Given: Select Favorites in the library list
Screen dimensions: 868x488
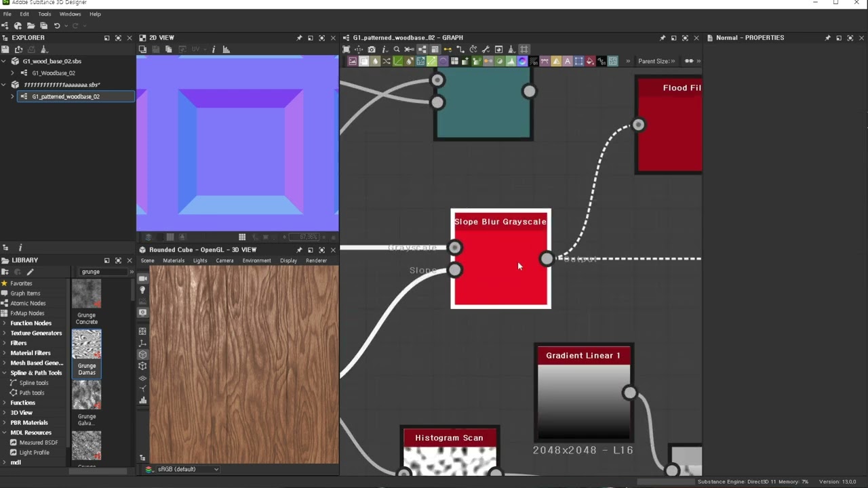Looking at the screenshot, I should tap(21, 283).
